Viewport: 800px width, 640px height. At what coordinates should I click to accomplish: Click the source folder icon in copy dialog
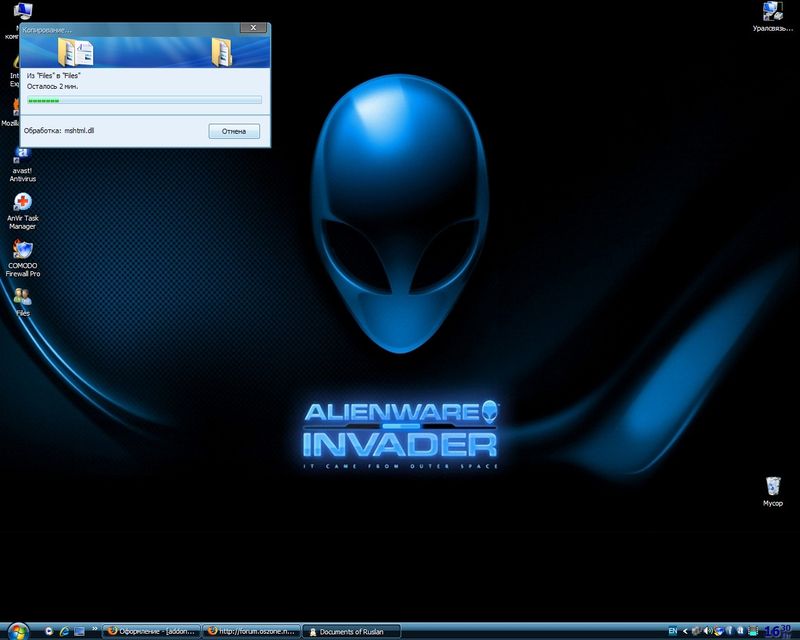point(75,53)
